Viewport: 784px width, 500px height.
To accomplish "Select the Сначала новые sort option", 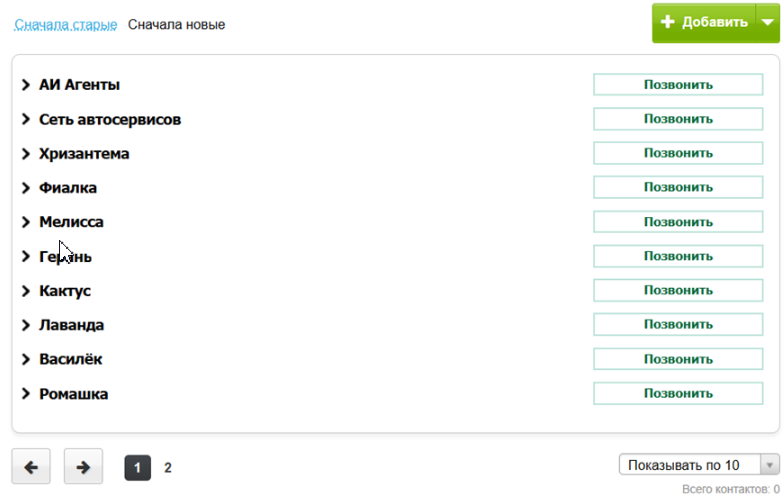I will click(x=176, y=24).
